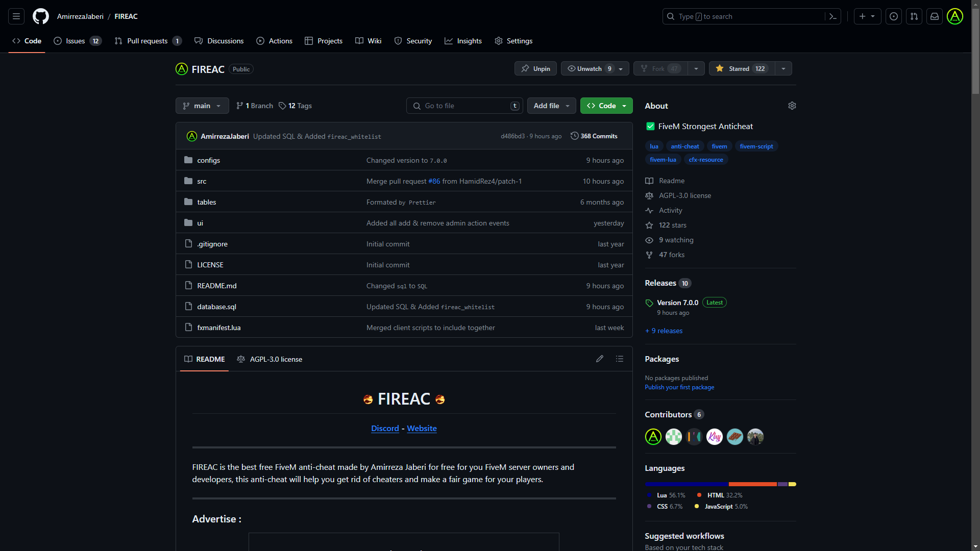Edit README with pencil icon
Image resolution: width=980 pixels, height=551 pixels.
pyautogui.click(x=600, y=359)
